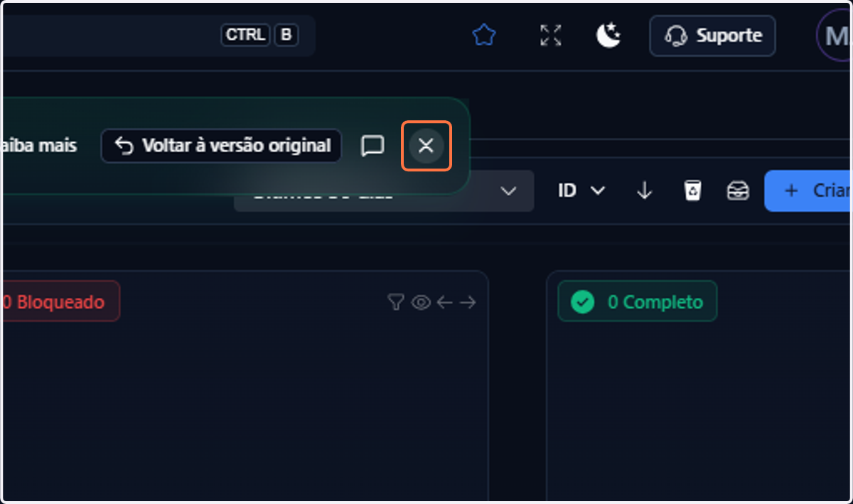Switch theme with the moon icon
The image size is (853, 504).
(x=608, y=36)
